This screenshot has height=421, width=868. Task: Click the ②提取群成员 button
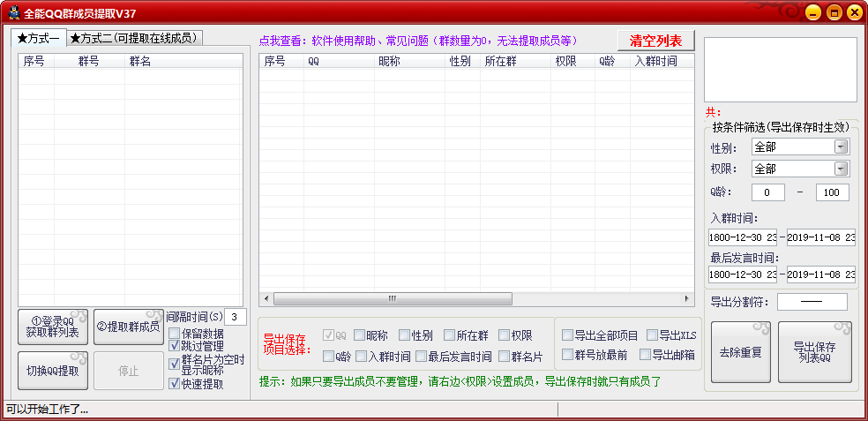(129, 327)
